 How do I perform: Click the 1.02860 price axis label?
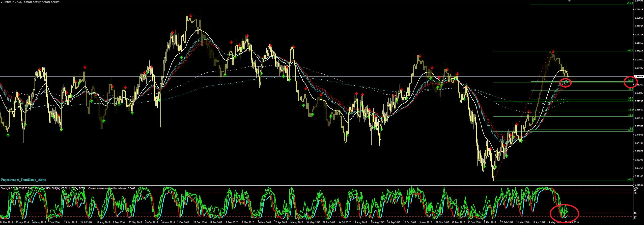pos(638,18)
